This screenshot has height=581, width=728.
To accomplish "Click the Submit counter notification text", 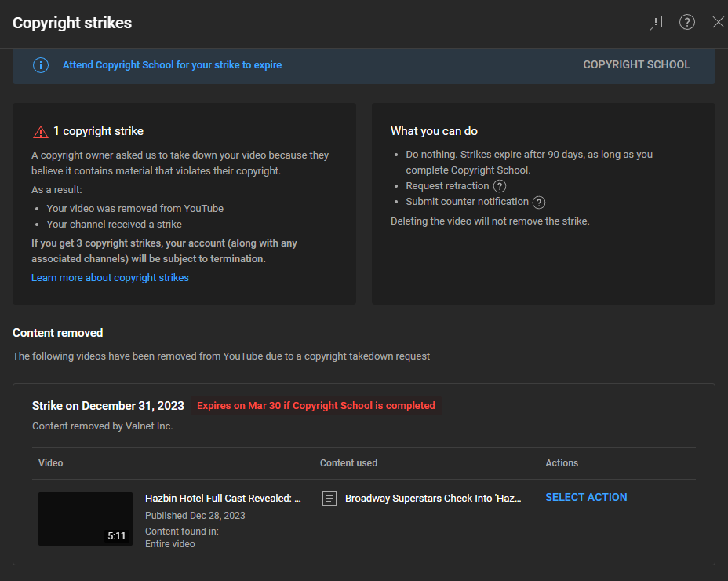I will click(467, 202).
